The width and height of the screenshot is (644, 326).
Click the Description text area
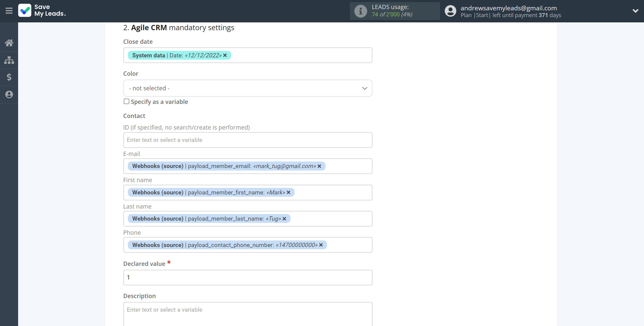[x=248, y=314]
